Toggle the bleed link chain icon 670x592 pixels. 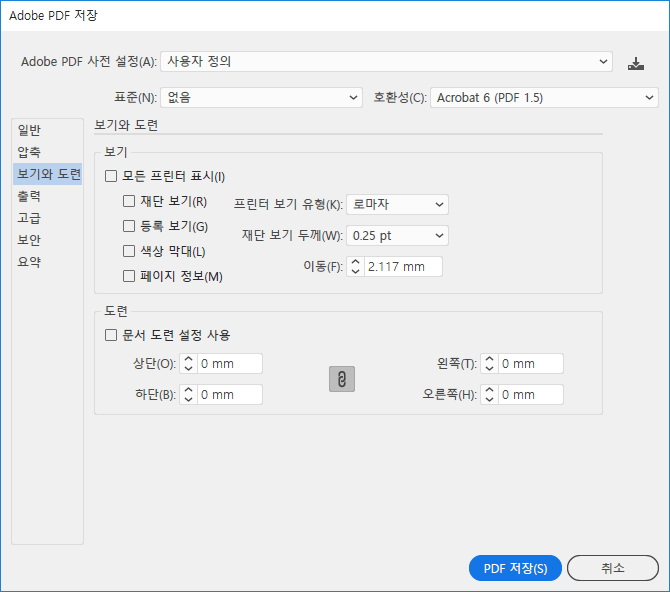click(x=341, y=379)
